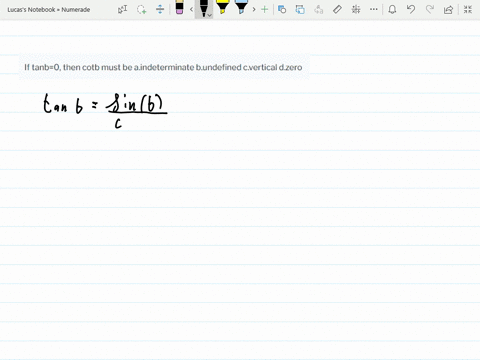Click the notebook title Lucas's Notebook » Numerade
Image resolution: width=480 pixels, height=360 pixels.
click(x=49, y=10)
